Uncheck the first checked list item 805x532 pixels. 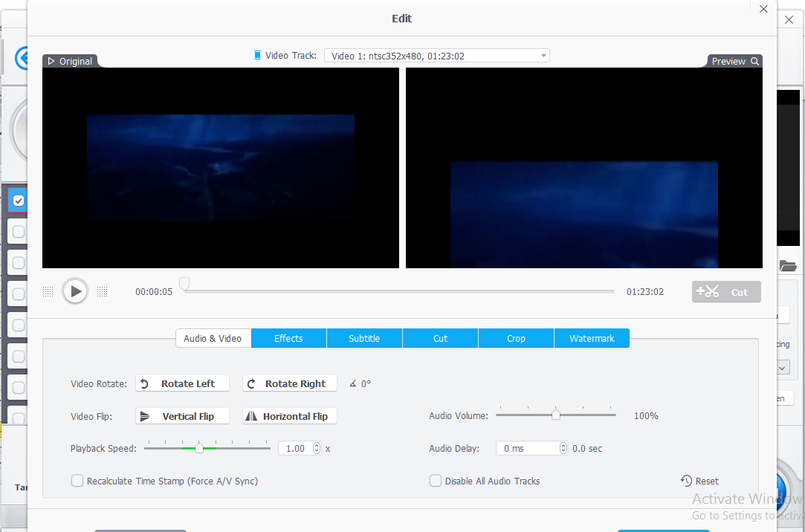click(19, 201)
